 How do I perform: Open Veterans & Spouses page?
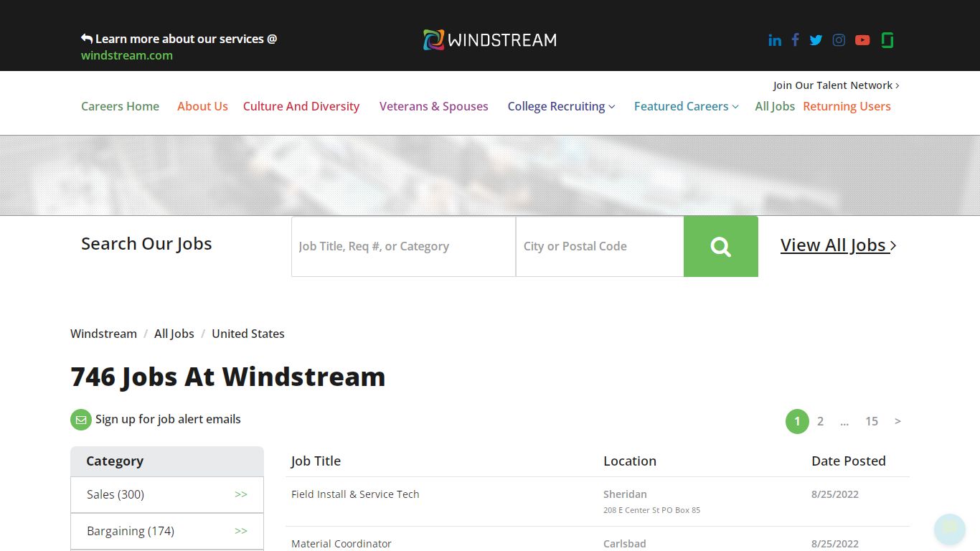(x=434, y=106)
